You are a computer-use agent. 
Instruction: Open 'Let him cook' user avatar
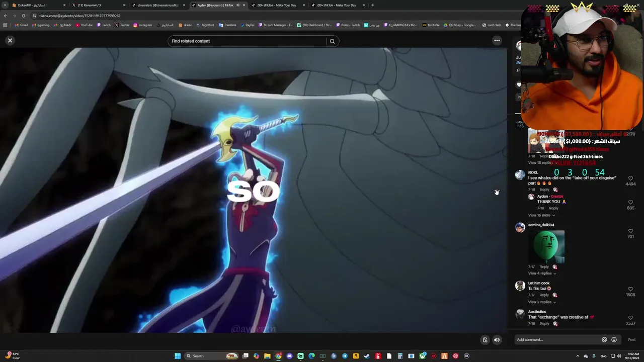point(520,286)
